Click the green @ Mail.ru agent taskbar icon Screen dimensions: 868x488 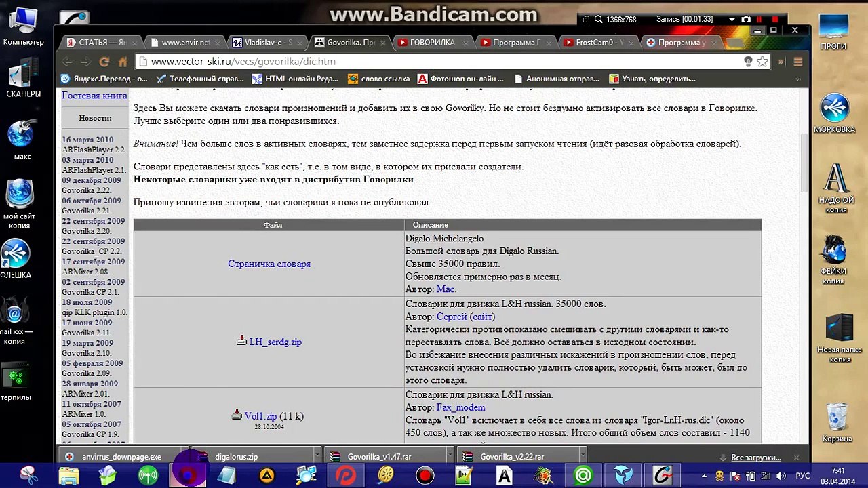(x=583, y=476)
